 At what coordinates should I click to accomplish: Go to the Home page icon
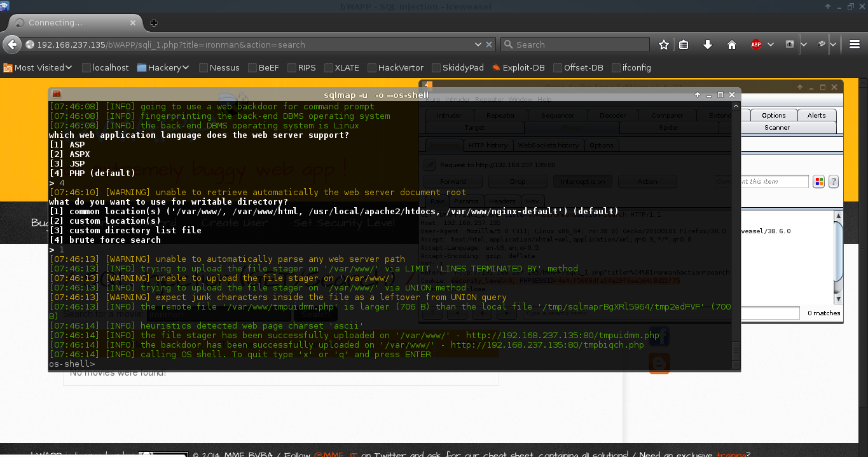[x=731, y=44]
